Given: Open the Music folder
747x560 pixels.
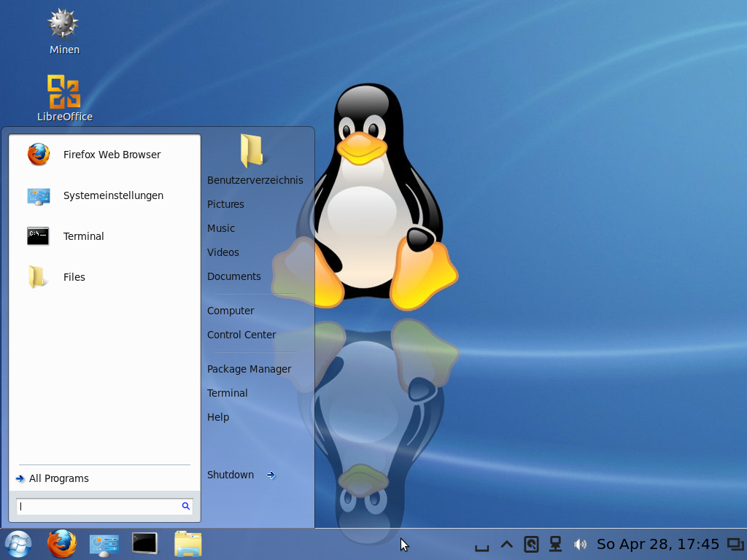Looking at the screenshot, I should pyautogui.click(x=221, y=228).
